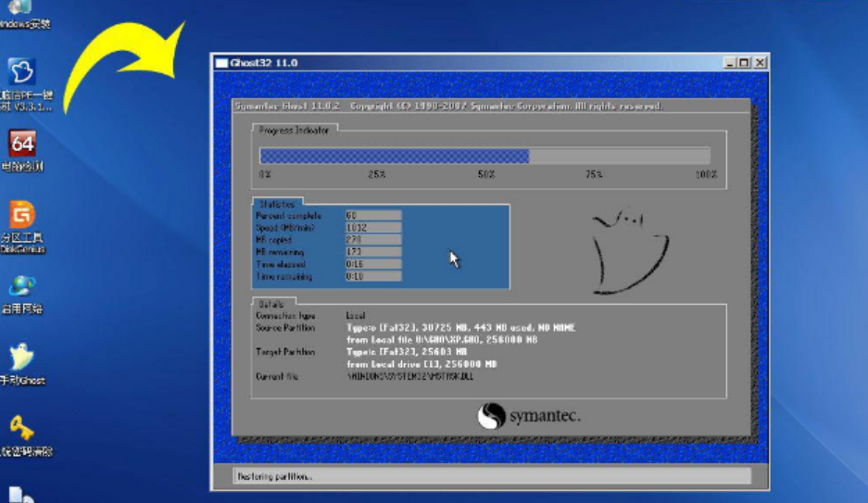Maximize the Ghost32 11.0 window
Viewport: 868px width, 503px height.
(x=745, y=63)
